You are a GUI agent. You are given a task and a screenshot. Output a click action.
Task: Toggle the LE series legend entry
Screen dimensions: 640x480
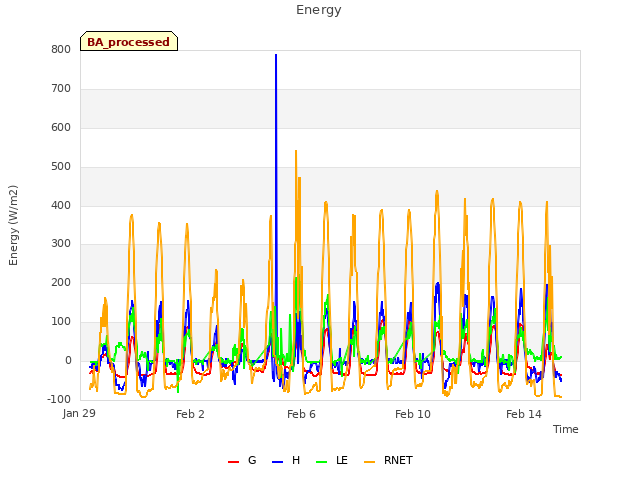pos(332,461)
